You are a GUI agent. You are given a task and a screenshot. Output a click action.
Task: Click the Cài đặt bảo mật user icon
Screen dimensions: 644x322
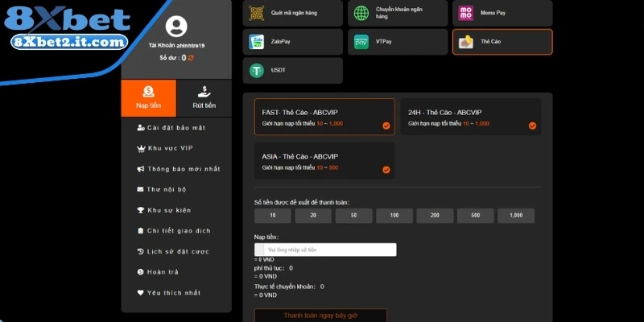pos(140,128)
